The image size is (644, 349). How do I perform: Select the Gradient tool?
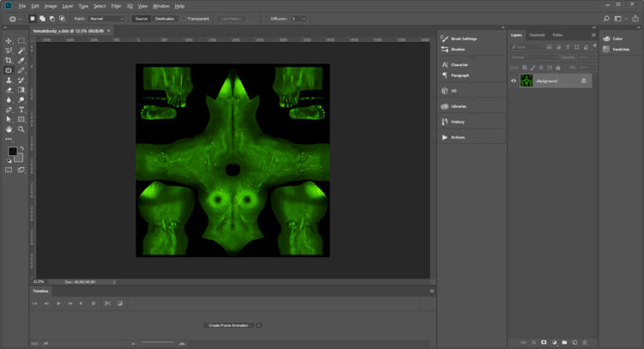click(21, 90)
